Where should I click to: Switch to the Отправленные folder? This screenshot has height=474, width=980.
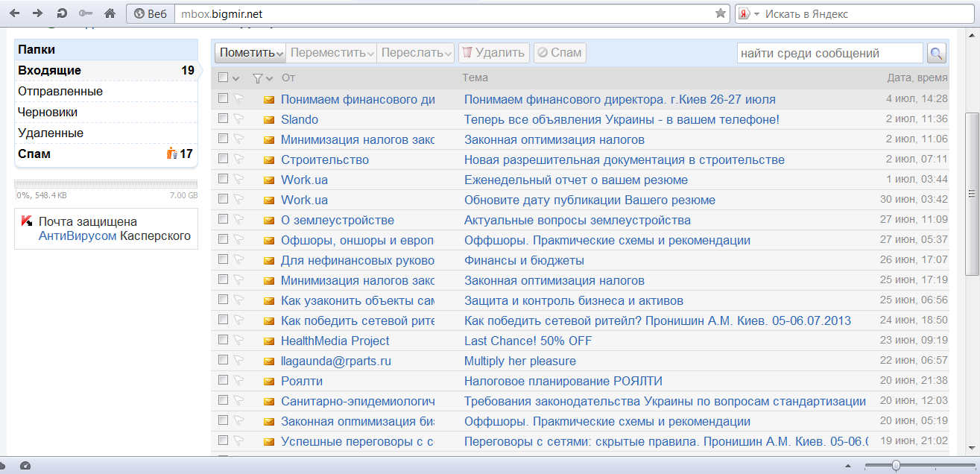60,92
